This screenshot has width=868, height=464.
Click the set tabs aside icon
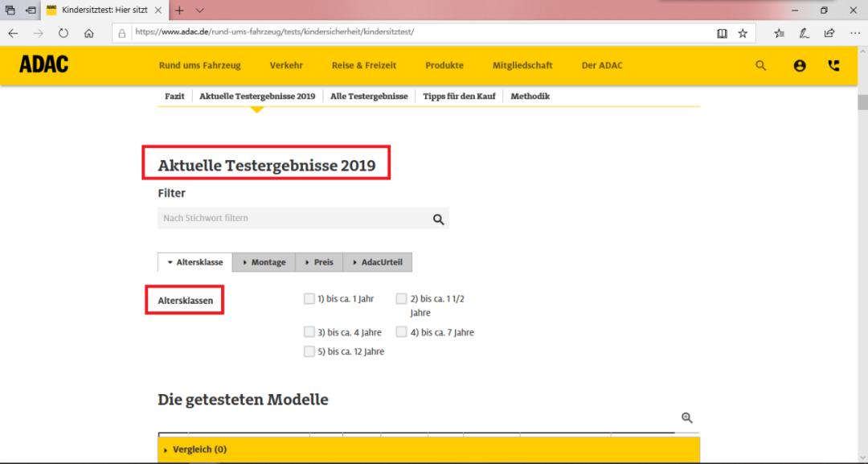click(x=31, y=10)
